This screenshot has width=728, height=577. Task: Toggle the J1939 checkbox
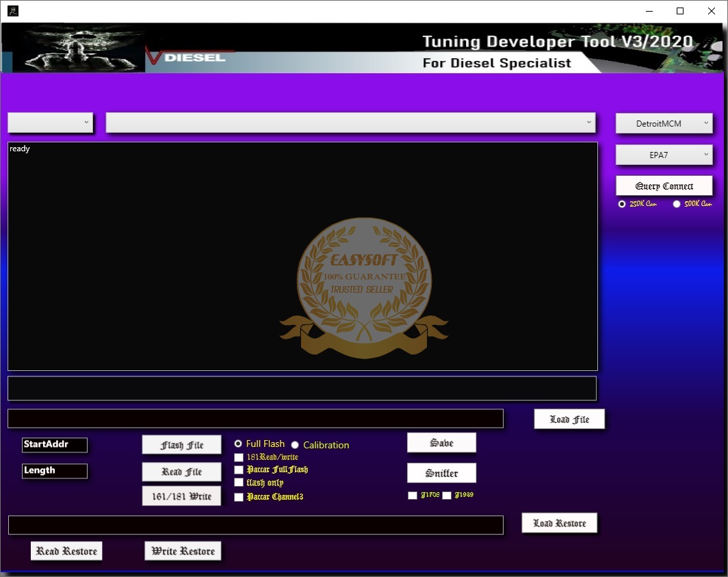point(447,496)
